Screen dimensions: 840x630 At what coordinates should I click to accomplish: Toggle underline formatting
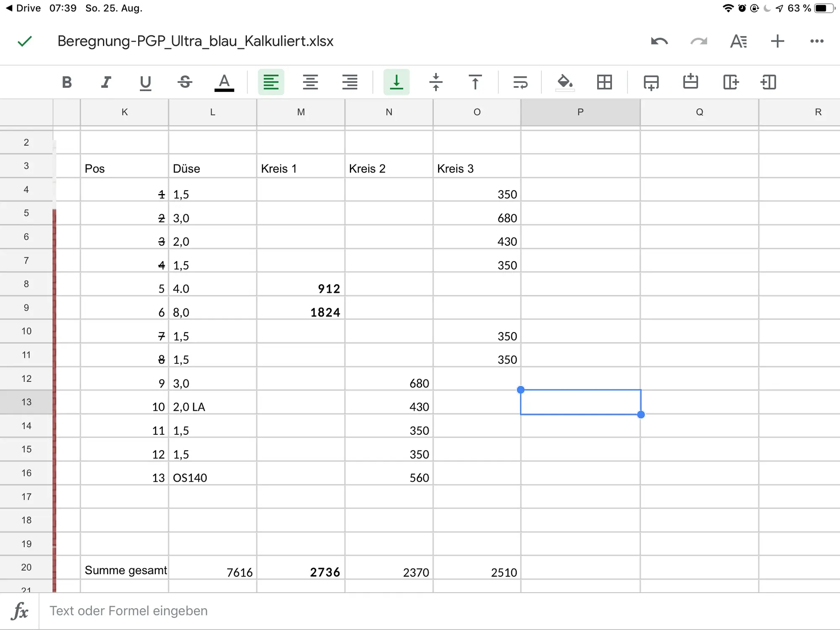(145, 82)
